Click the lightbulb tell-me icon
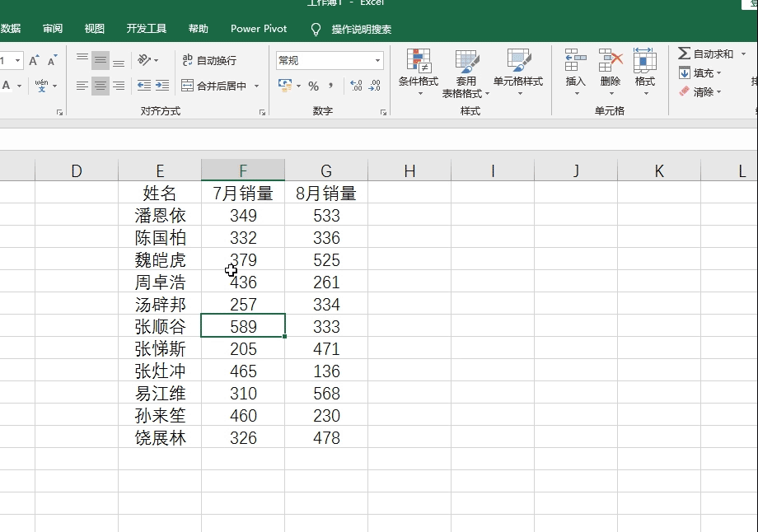 (316, 30)
